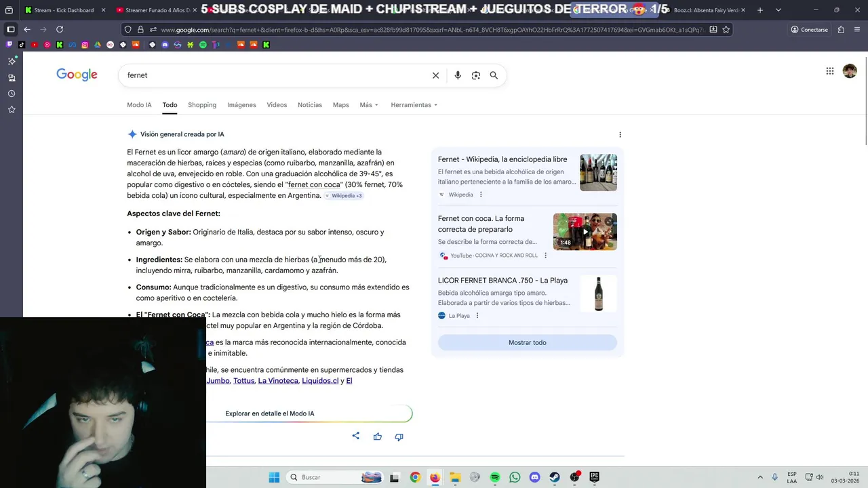Click the Conectarse account button
This screenshot has height=488, width=868.
pyautogui.click(x=809, y=30)
